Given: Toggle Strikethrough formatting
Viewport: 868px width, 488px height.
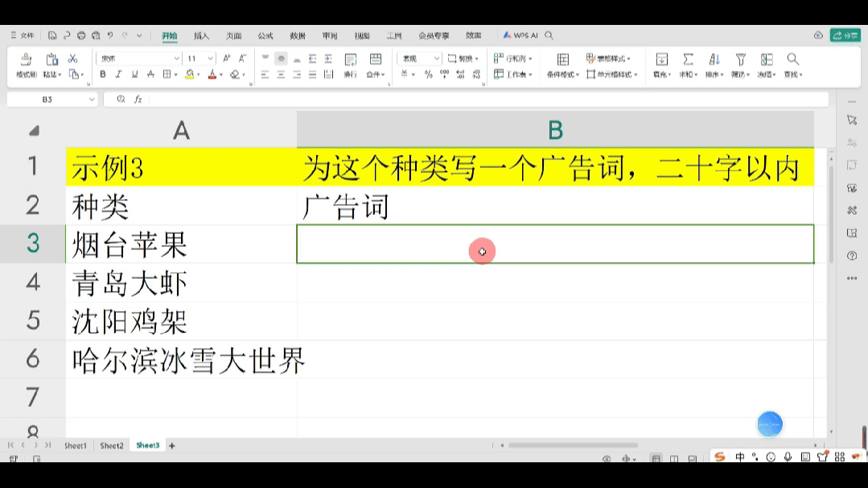Looking at the screenshot, I should point(150,74).
